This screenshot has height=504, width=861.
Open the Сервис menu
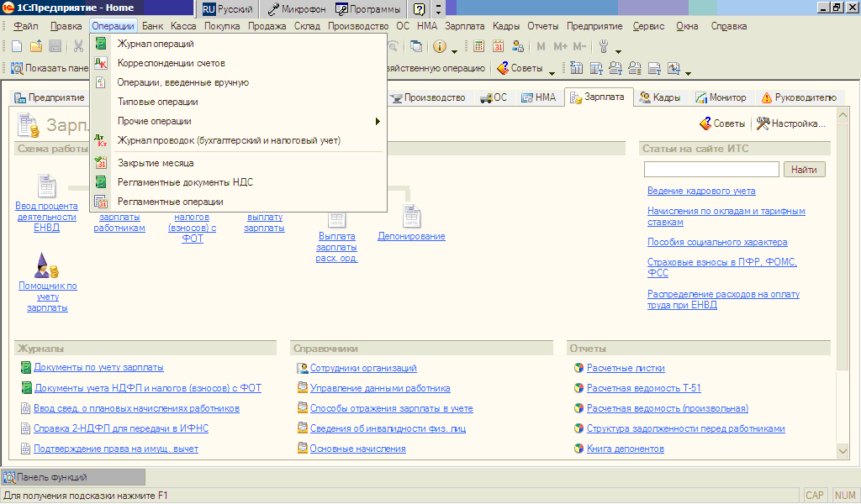[x=648, y=26]
